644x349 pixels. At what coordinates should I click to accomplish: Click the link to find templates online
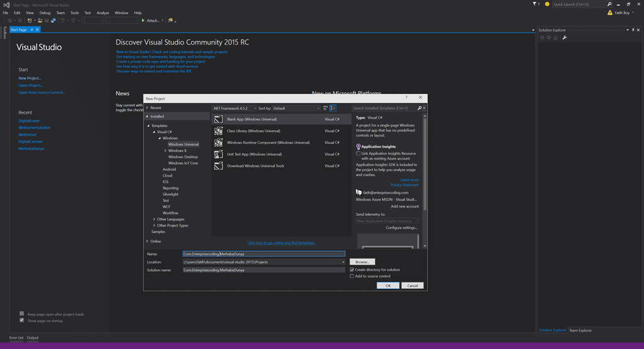[x=281, y=243]
